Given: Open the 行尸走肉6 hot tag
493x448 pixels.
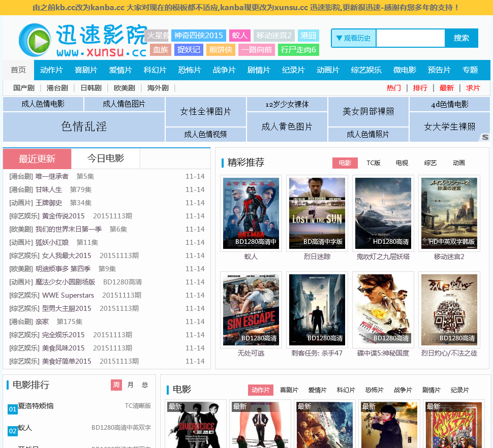Looking at the screenshot, I should point(298,50).
